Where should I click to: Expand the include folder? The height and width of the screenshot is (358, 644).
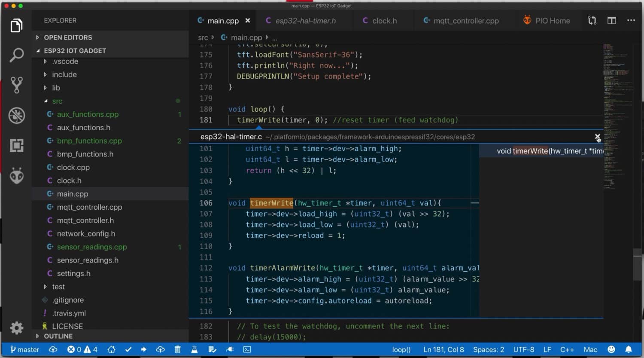pos(64,75)
